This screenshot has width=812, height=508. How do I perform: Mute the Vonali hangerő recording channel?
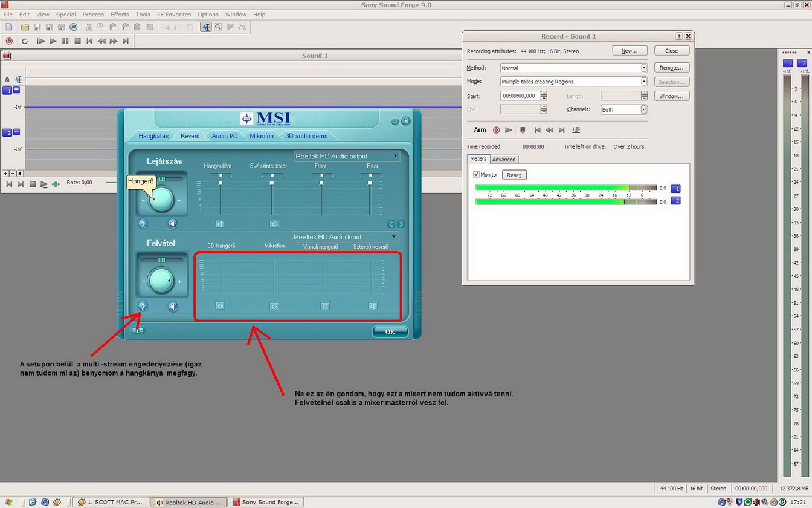tap(324, 306)
